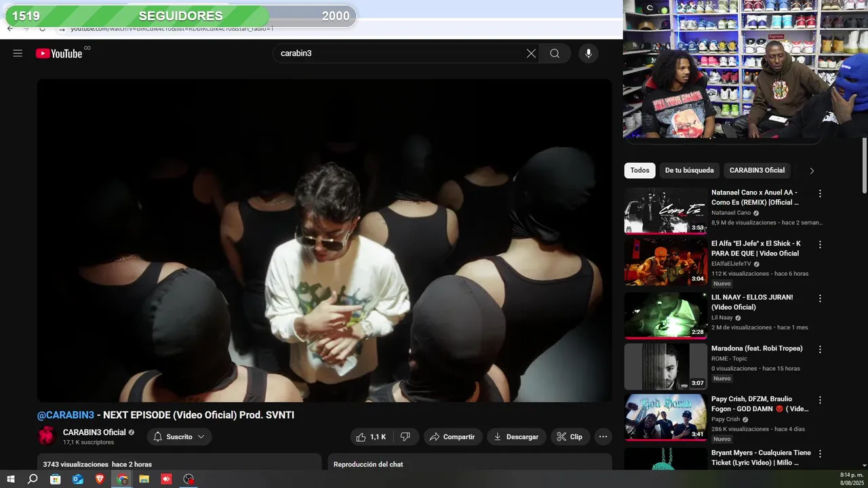This screenshot has width=868, height=488.
Task: Click the @CARABIN3 mention in title
Action: coord(66,415)
